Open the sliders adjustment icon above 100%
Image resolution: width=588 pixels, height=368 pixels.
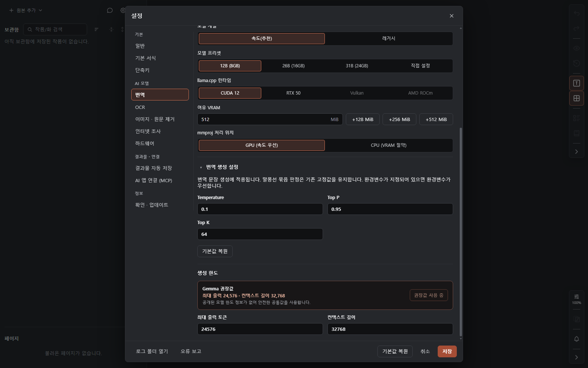coord(577,297)
